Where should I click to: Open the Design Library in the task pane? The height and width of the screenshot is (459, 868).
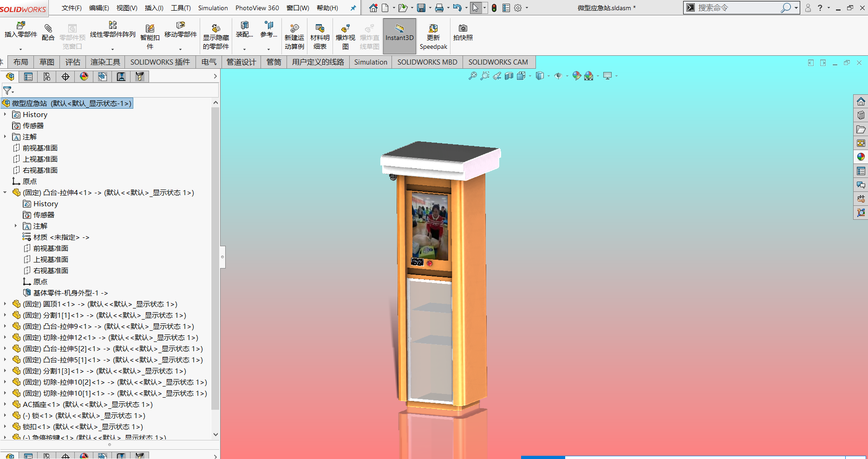[861, 116]
